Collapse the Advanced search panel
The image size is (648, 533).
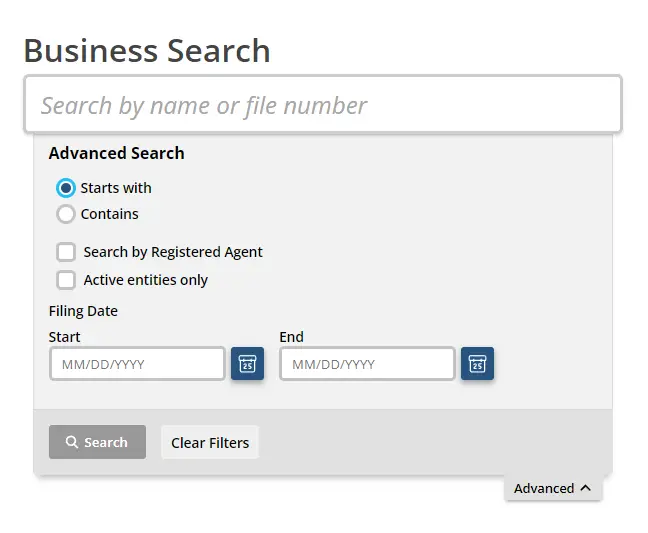coord(553,488)
